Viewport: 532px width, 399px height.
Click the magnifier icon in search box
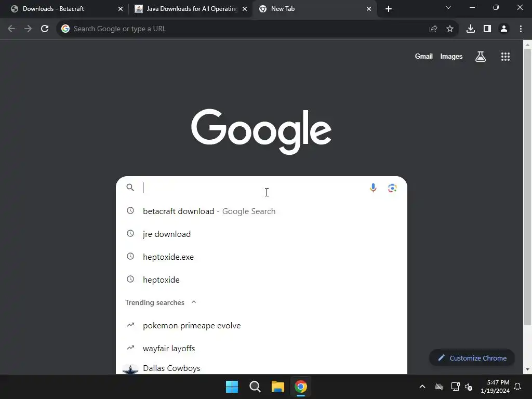pyautogui.click(x=130, y=187)
